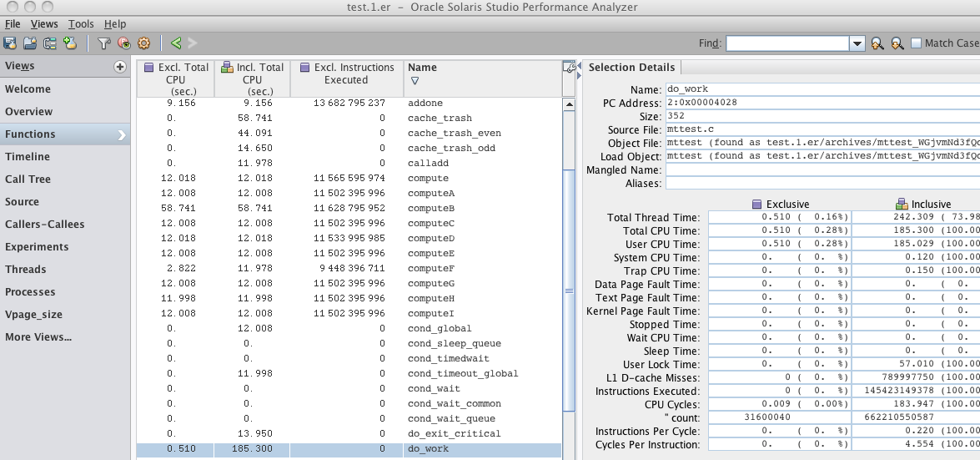Switch to the Welcome view
The height and width of the screenshot is (460, 980).
click(65, 88)
